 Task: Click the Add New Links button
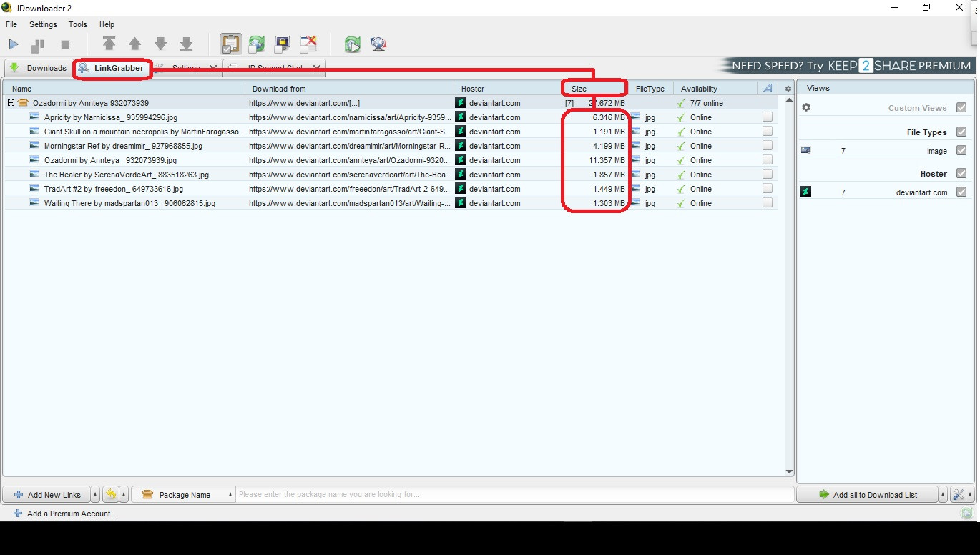coord(46,494)
